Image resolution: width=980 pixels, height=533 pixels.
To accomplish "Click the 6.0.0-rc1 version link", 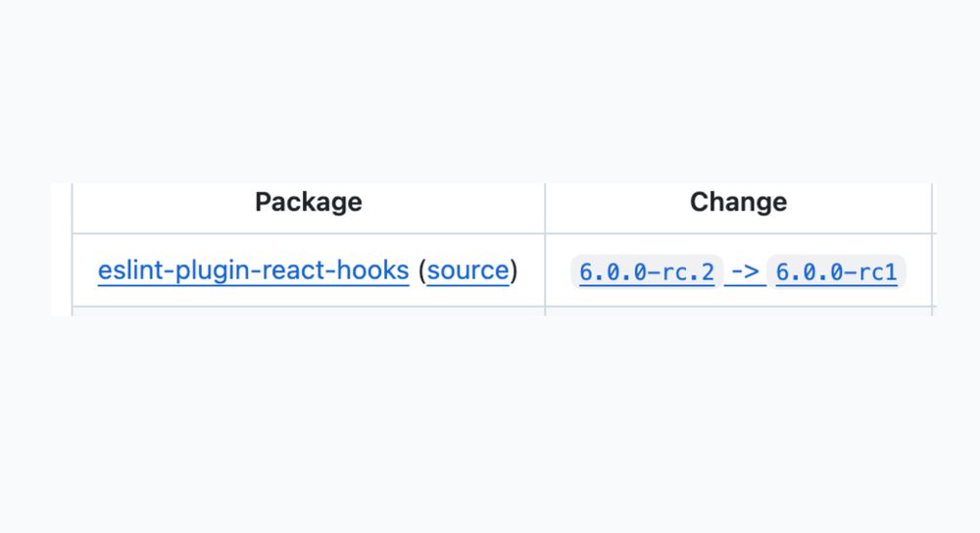I will coord(836,271).
